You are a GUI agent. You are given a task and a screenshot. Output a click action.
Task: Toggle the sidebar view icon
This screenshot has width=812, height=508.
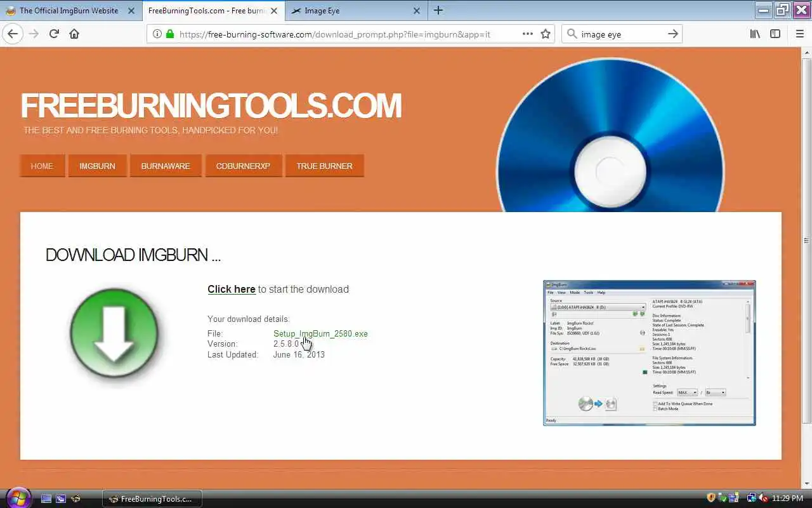(775, 34)
